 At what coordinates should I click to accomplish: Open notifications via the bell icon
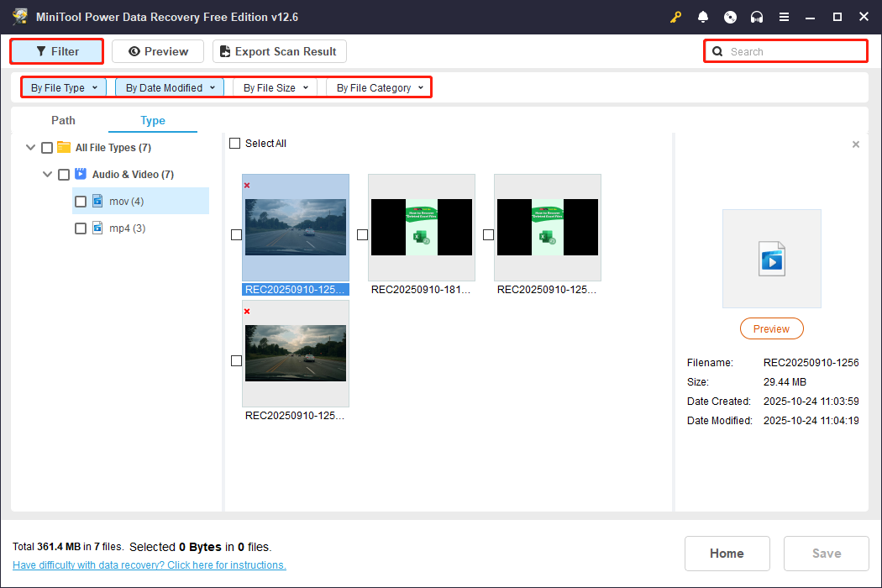pyautogui.click(x=703, y=17)
